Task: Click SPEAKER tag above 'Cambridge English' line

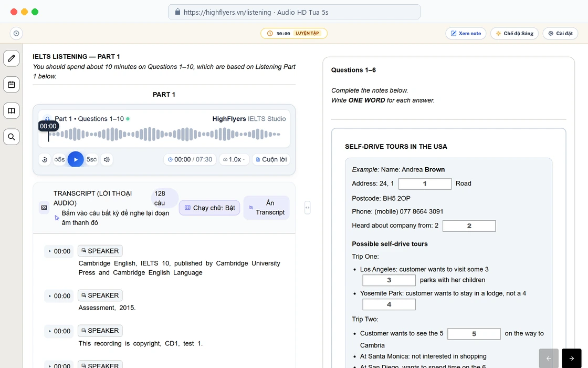Action: (100, 251)
